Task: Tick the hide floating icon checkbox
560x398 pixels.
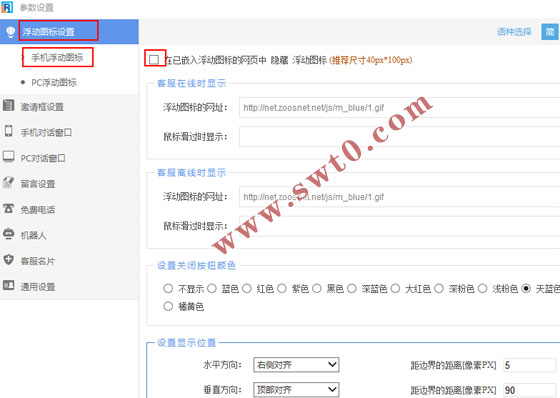Action: coord(154,59)
